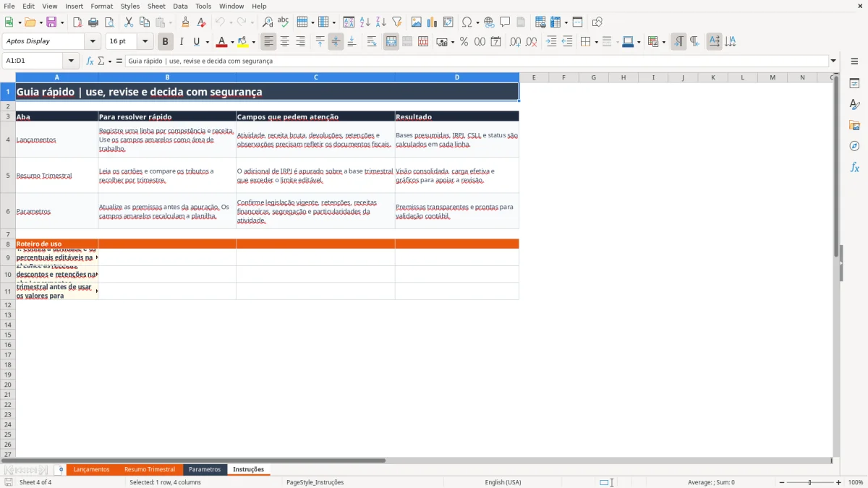Open the Format menu
Viewport: 868px width, 488px height.
pos(101,6)
